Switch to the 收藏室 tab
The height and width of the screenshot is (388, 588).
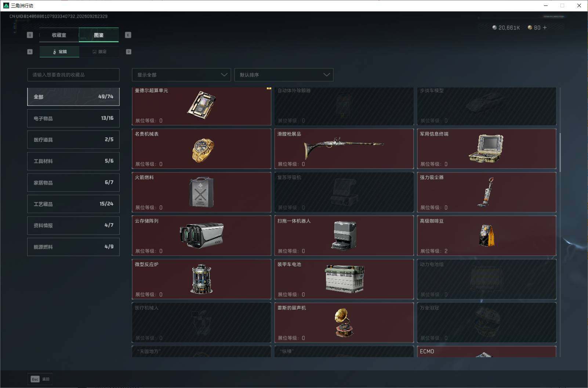click(x=59, y=35)
